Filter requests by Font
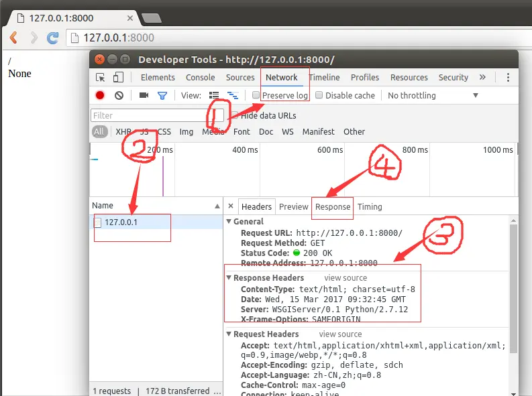This screenshot has width=532, height=396. click(242, 132)
